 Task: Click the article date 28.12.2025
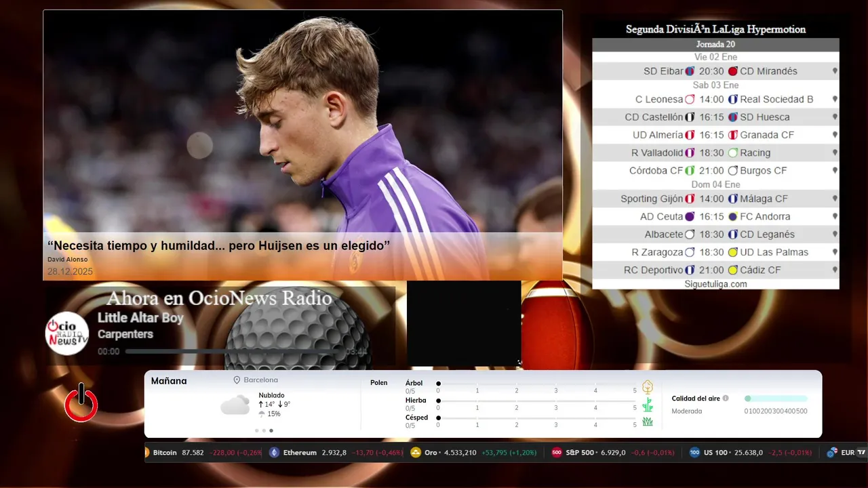(70, 272)
